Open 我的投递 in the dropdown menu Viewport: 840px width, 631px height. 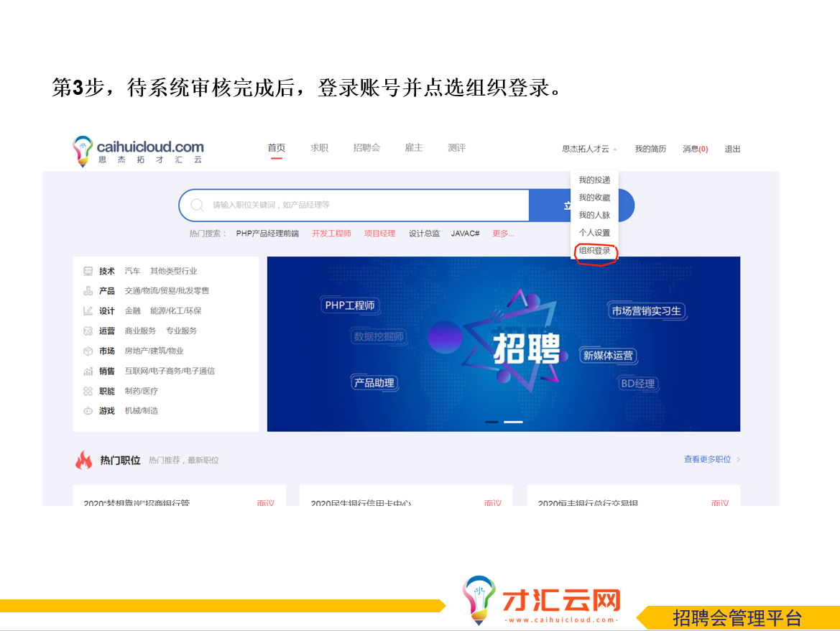(594, 180)
